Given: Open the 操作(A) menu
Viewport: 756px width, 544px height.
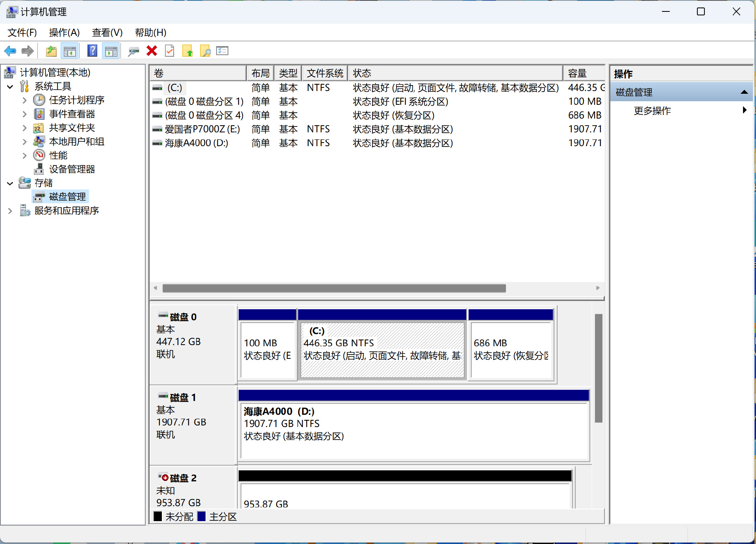Looking at the screenshot, I should tap(64, 32).
